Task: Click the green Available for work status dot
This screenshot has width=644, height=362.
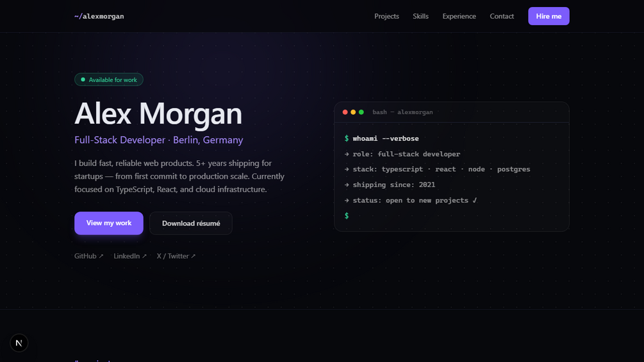Action: (83, 79)
